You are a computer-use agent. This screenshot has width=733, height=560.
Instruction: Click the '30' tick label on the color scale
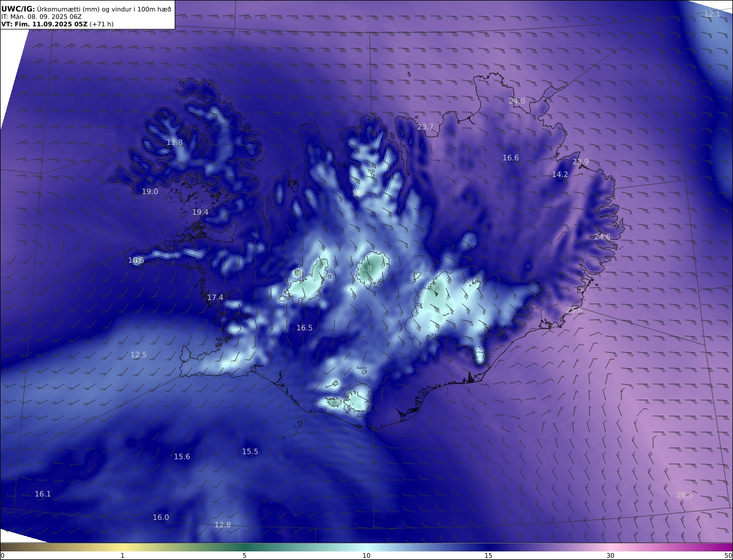pos(610,555)
